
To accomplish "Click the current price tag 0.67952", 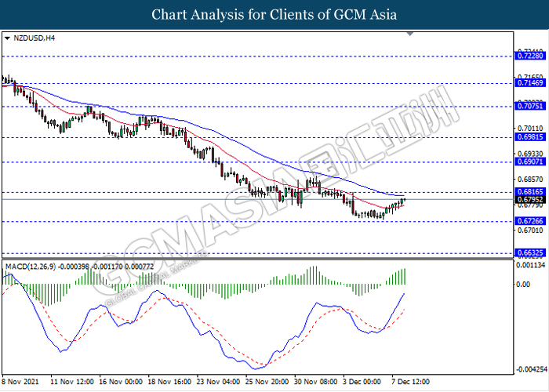I will click(x=530, y=199).
